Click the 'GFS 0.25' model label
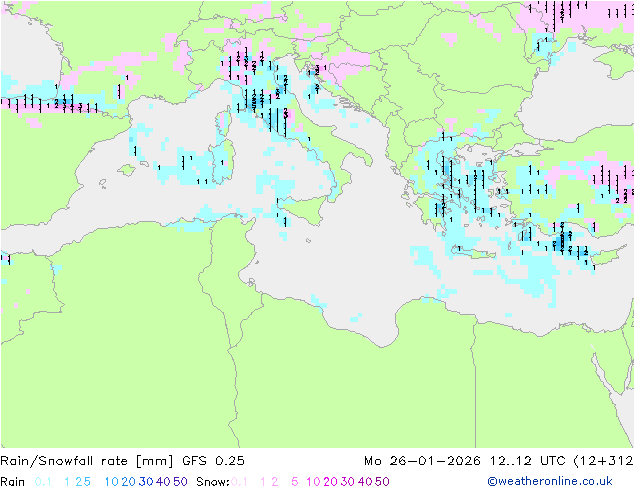634x490 pixels. click(213, 461)
